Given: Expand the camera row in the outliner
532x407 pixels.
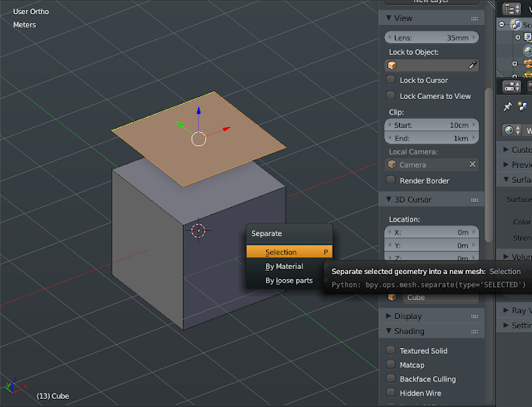Looking at the screenshot, I should point(515,63).
